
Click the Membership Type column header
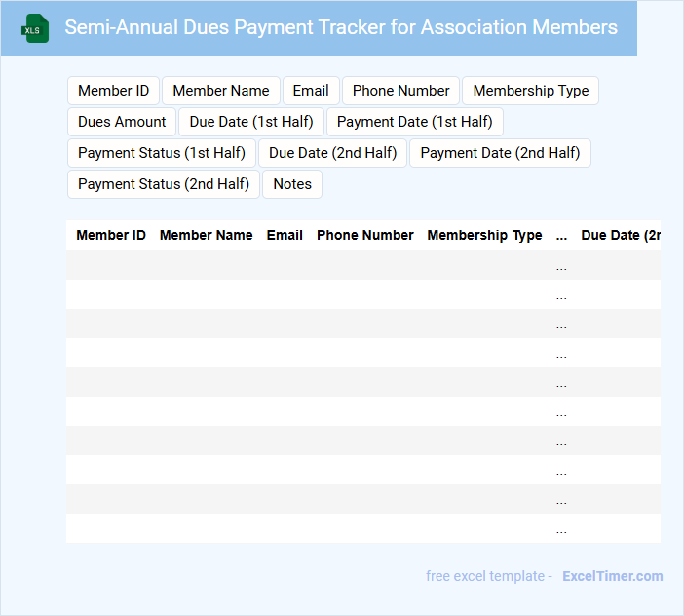[484, 235]
